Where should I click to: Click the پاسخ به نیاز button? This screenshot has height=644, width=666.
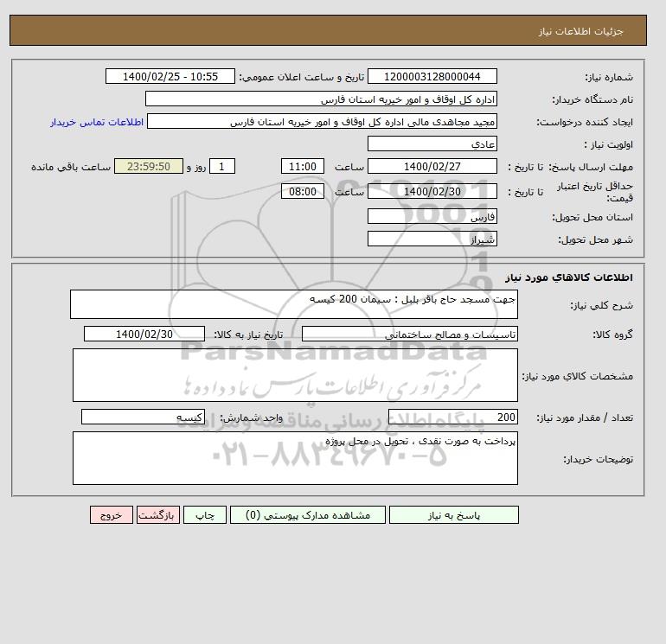[x=453, y=515]
